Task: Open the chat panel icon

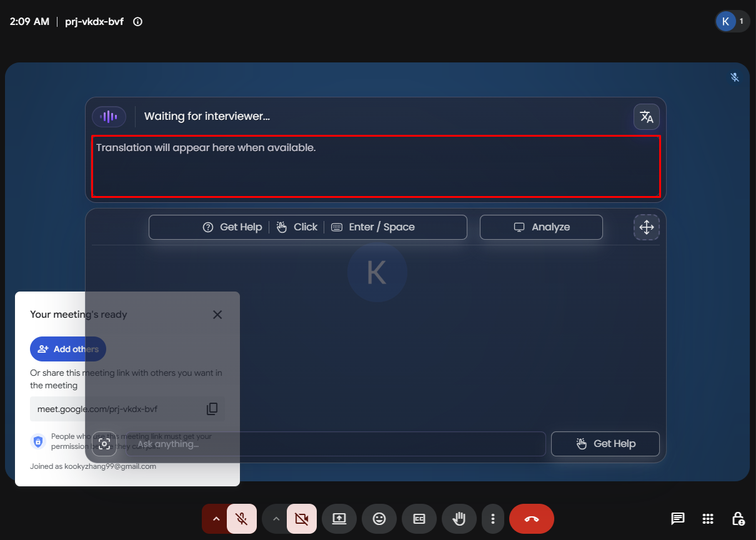Action: [677, 519]
